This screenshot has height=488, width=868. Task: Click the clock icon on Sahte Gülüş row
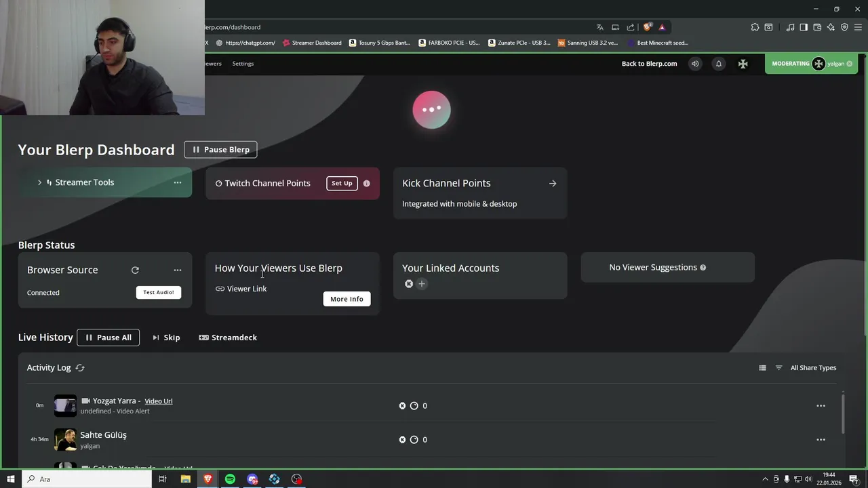pyautogui.click(x=414, y=440)
